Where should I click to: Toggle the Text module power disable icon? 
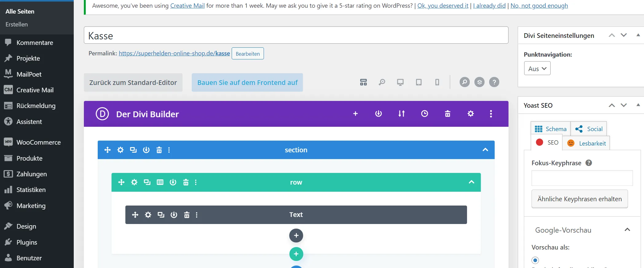pos(174,215)
